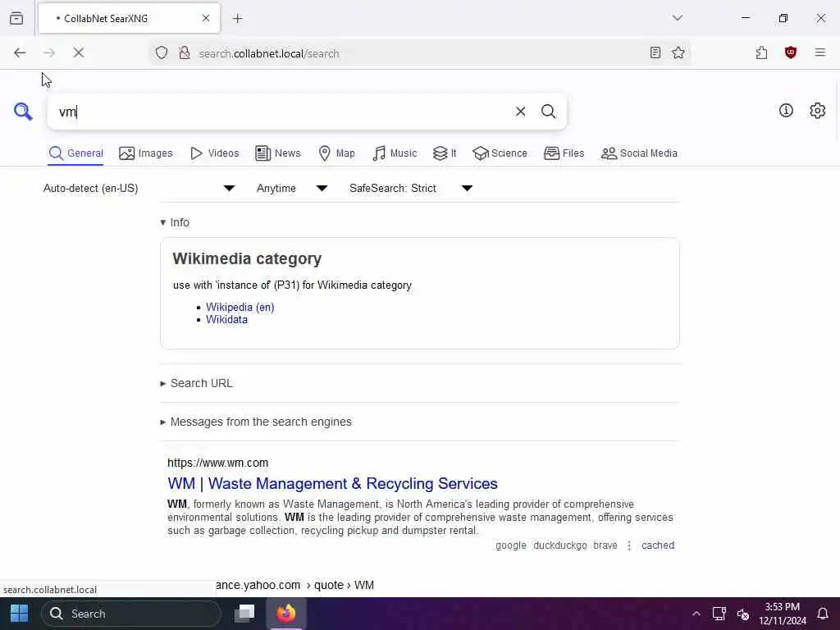Switch to the Files category
This screenshot has height=630, width=840.
click(x=564, y=153)
